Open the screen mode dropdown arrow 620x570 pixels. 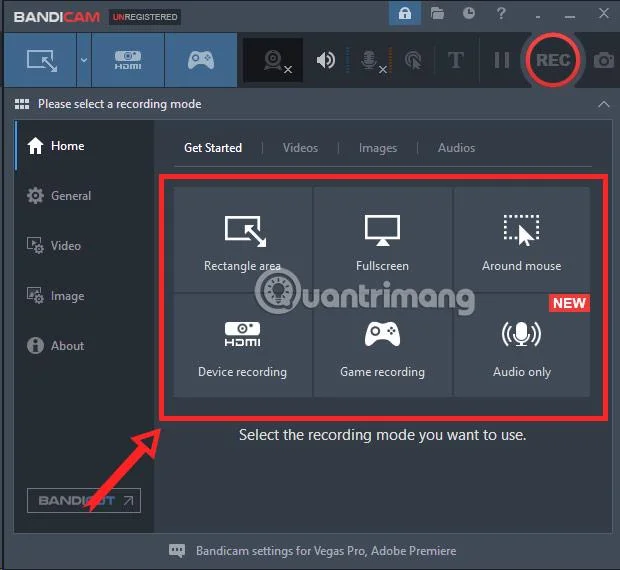[x=84, y=60]
